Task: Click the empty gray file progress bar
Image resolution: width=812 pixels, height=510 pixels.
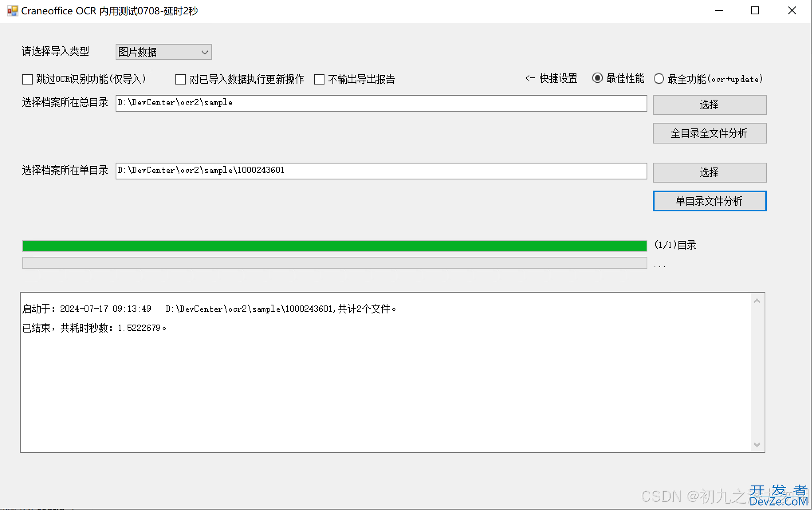Action: pyautogui.click(x=334, y=263)
